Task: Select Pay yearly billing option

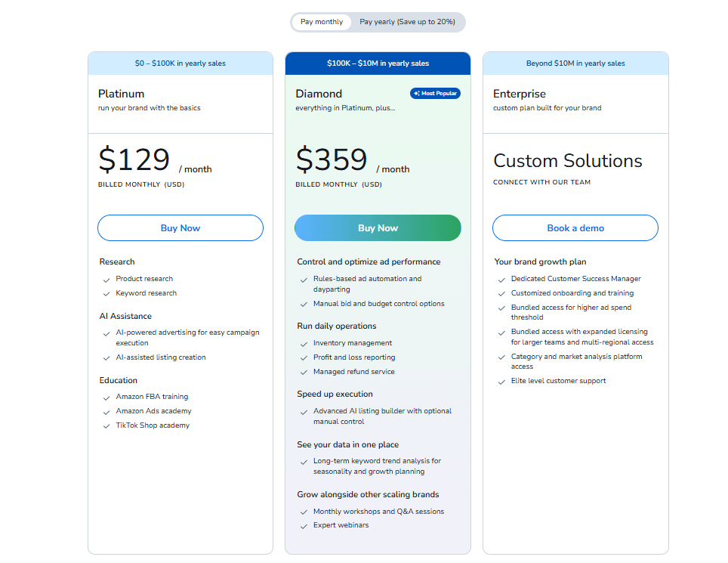Action: point(407,22)
